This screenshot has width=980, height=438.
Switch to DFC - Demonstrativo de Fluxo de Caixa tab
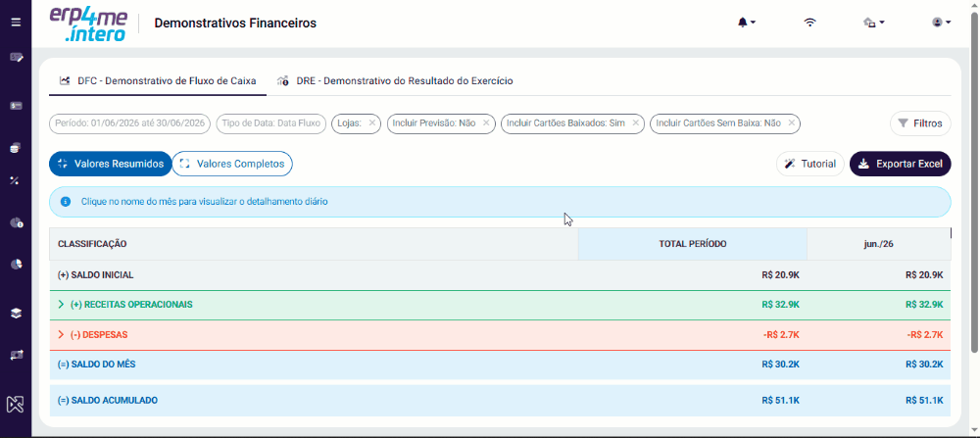[x=158, y=81]
